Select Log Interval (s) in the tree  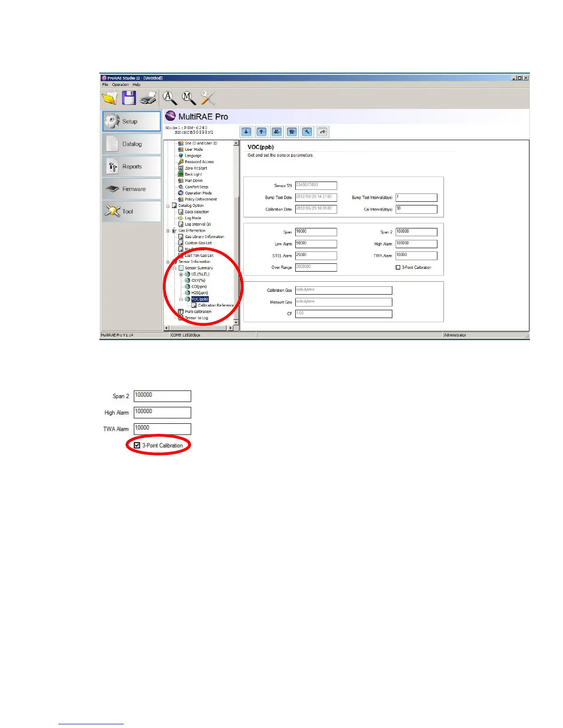(x=198, y=224)
